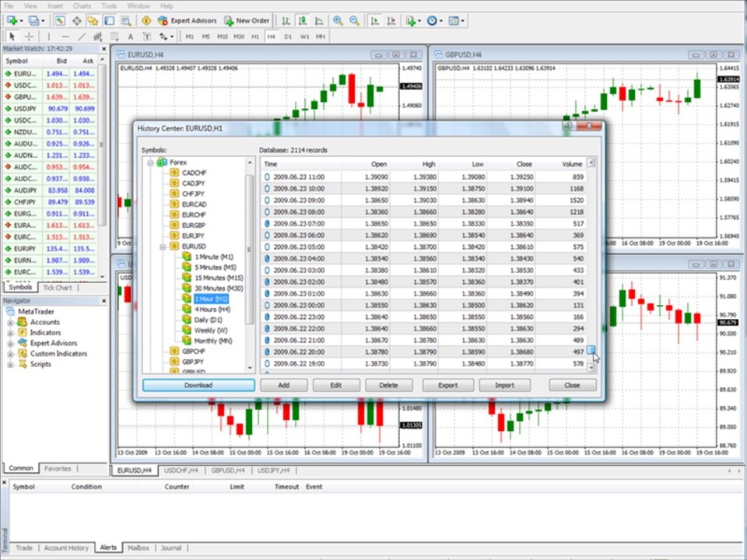Open the Insert menu
This screenshot has height=560, width=747.
coord(55,5)
